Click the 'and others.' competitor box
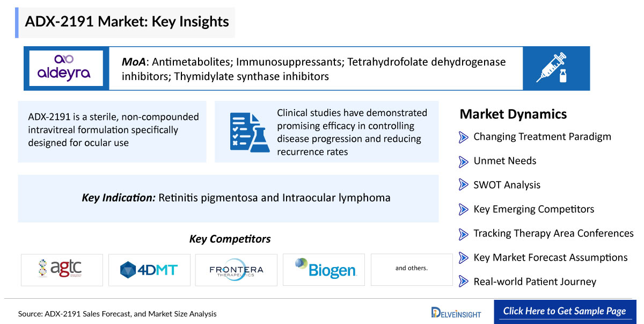The image size is (644, 324). pos(412,270)
